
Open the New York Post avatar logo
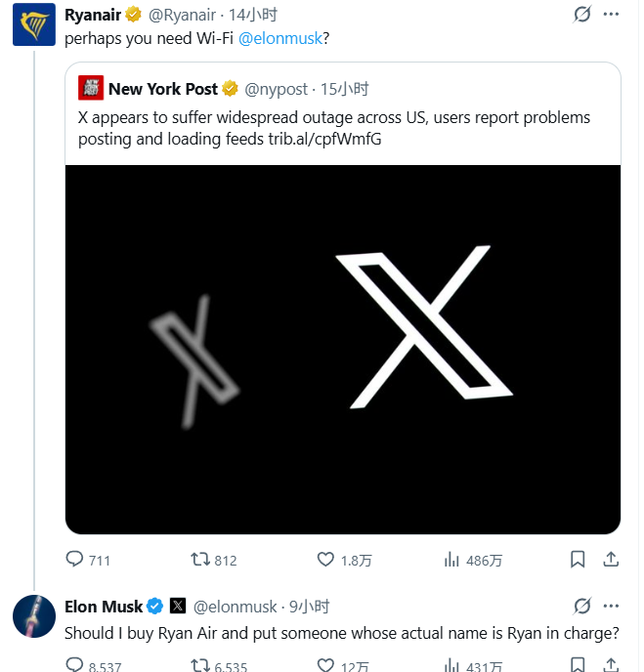click(91, 89)
